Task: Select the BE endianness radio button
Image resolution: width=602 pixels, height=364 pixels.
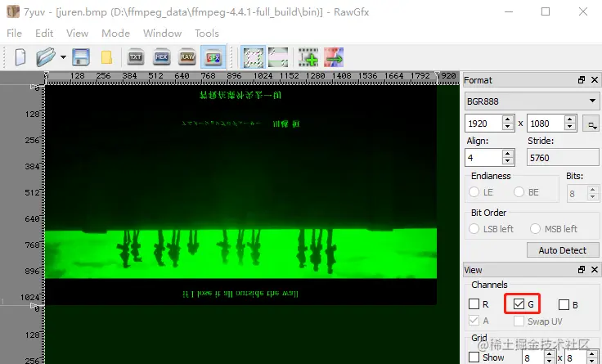Action: 519,192
